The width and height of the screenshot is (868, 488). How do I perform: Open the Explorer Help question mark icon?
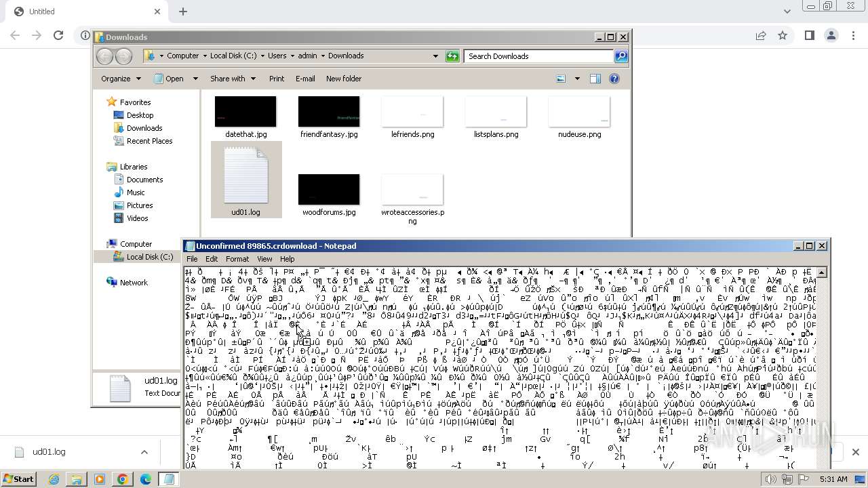point(614,79)
